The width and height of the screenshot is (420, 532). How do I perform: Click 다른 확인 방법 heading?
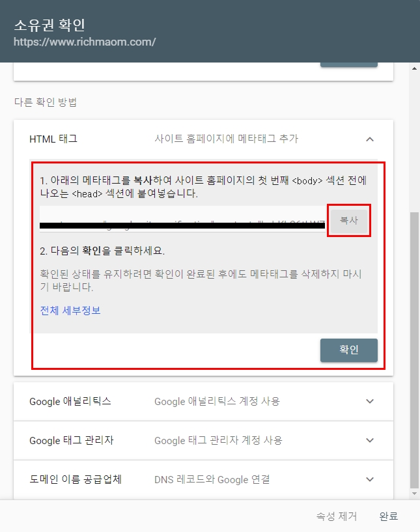46,102
